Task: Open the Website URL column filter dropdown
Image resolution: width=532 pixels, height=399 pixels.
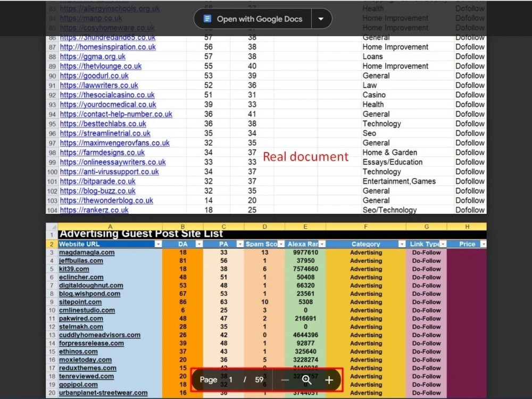Action: [158, 244]
